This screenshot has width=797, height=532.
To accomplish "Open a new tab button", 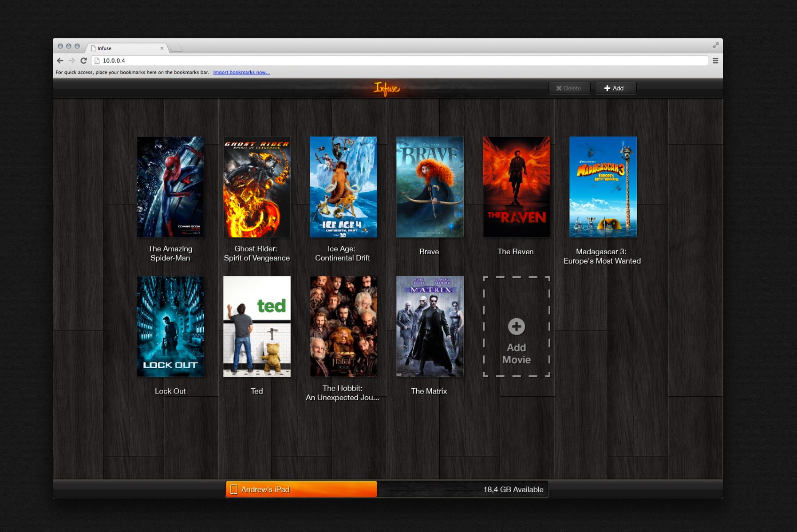I will 176,48.
